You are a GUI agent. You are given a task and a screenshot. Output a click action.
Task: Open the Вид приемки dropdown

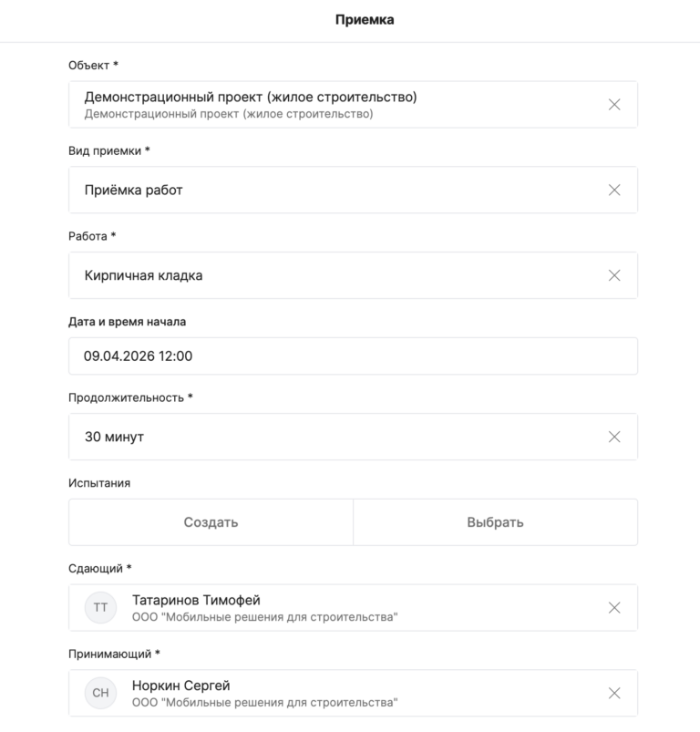tap(328, 190)
